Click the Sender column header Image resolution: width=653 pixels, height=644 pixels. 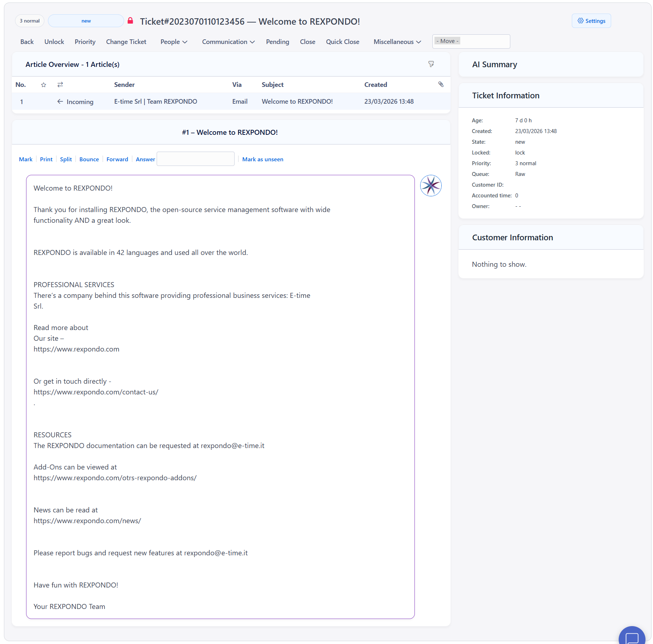(x=124, y=85)
